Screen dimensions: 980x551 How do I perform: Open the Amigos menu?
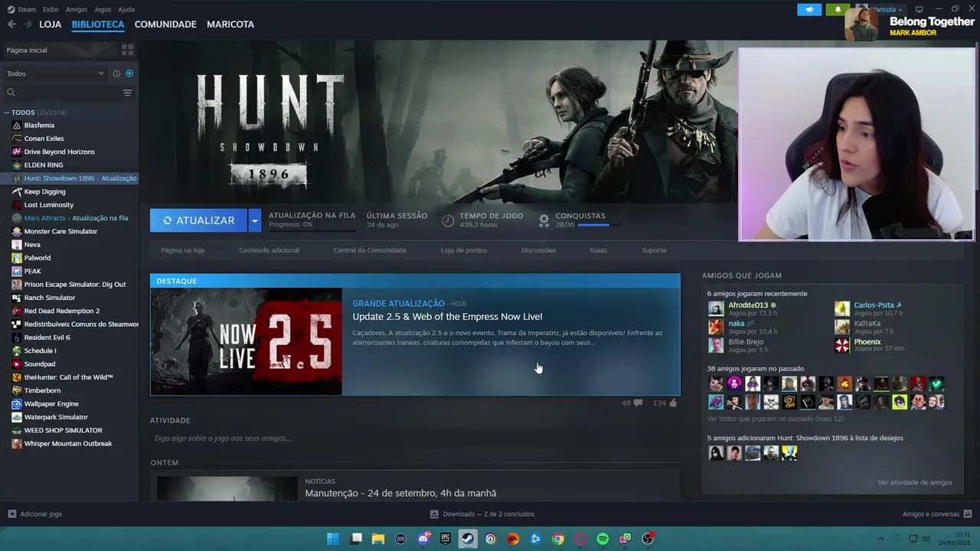77,9
